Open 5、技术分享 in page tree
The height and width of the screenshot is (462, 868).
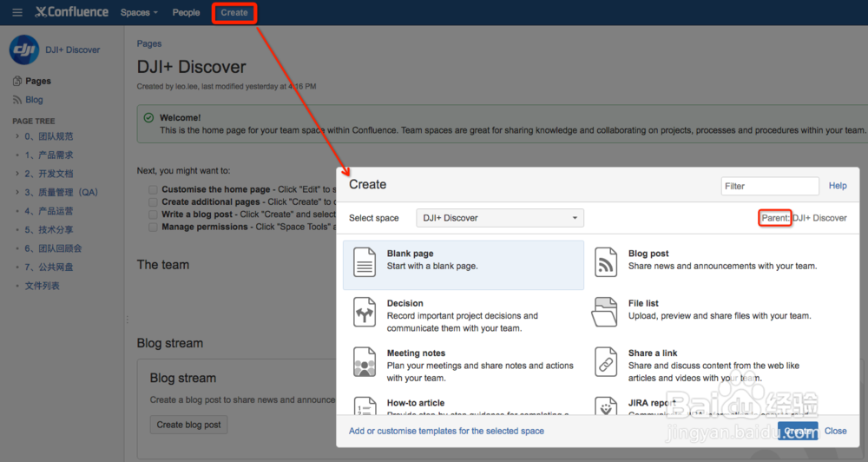pos(49,230)
